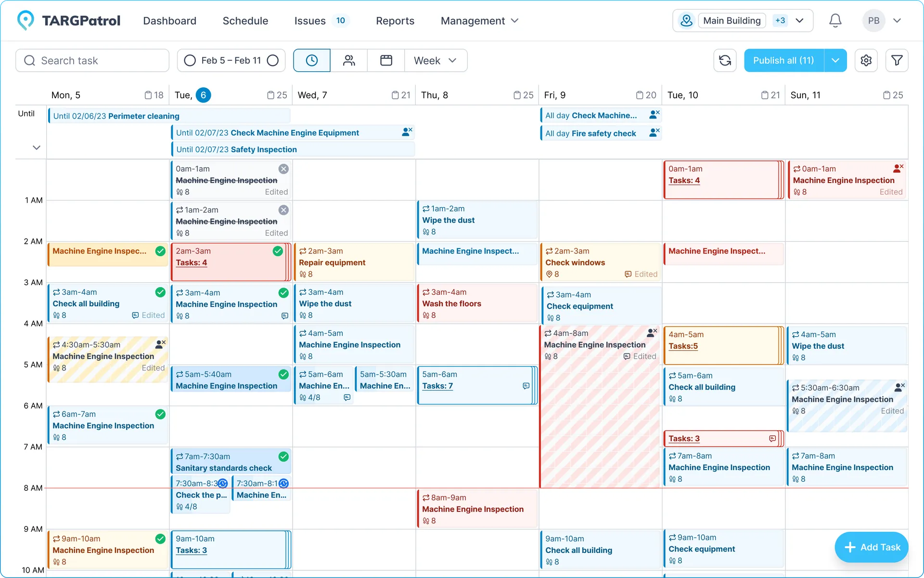
Task: Click the map pin icon near Main Building
Action: [x=686, y=20]
